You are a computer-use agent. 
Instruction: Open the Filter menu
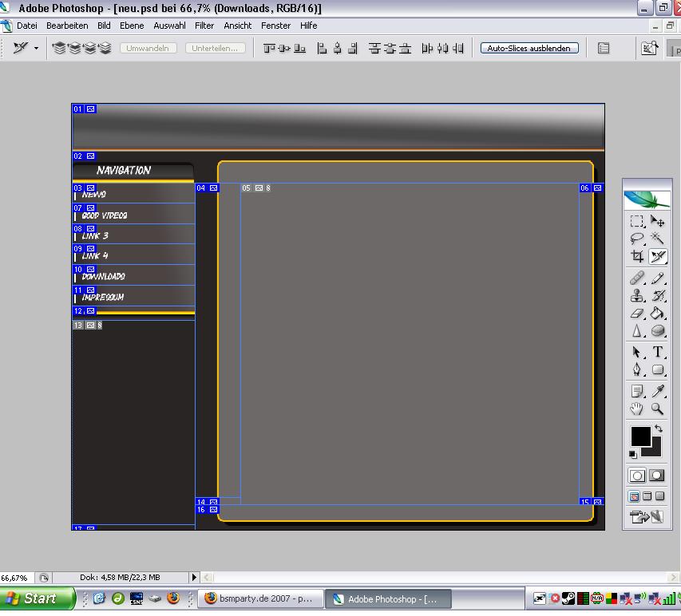[x=204, y=26]
